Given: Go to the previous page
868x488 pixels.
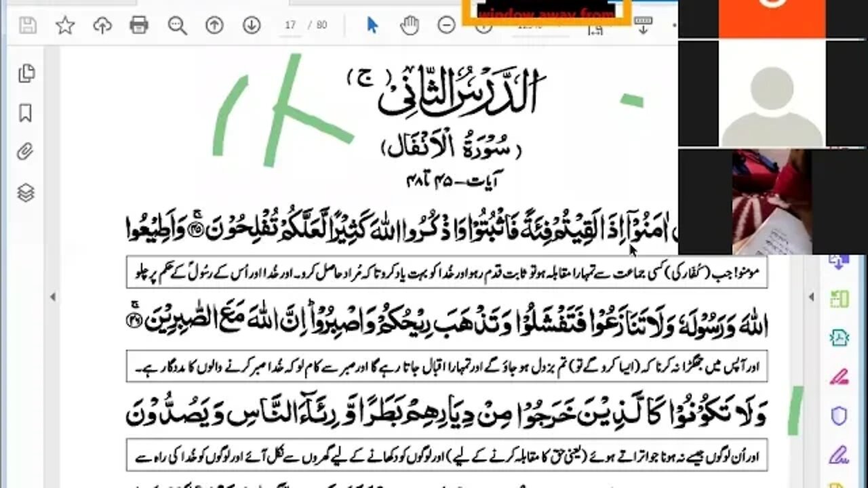Looking at the screenshot, I should 214,26.
